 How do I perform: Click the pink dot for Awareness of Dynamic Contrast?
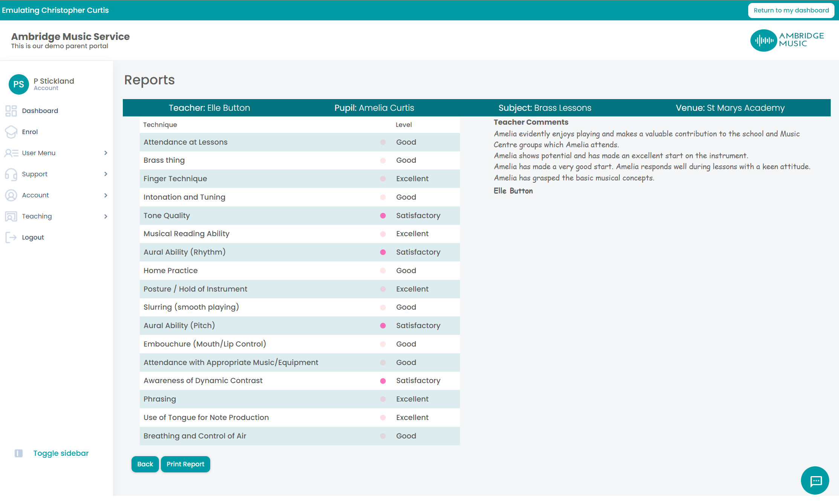pos(383,381)
